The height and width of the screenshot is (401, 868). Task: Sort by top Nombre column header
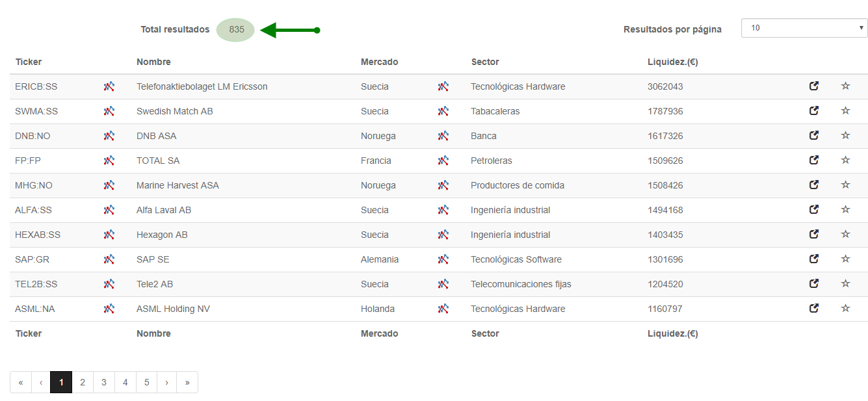point(153,62)
